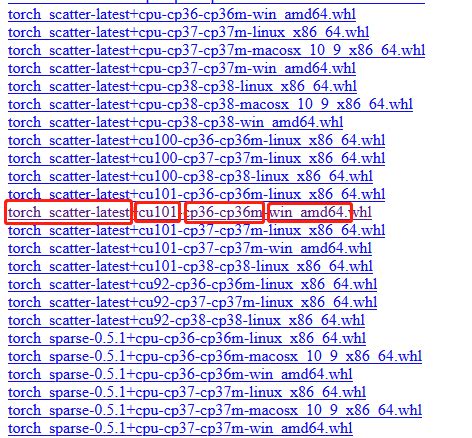Viewport: 472px width, 438px height.
Task: Download torch_sparse-0.5.1+cpu-cp36-cp36m-win_amd64.whl
Action: point(180,374)
